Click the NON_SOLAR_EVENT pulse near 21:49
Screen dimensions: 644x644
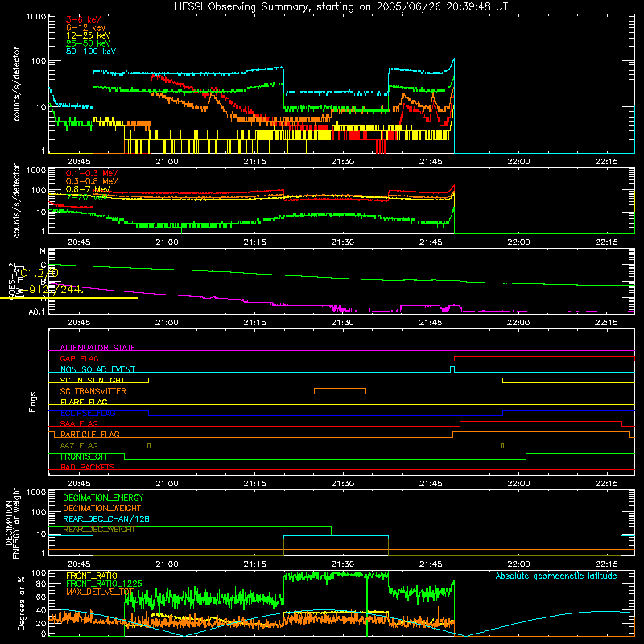click(x=452, y=369)
